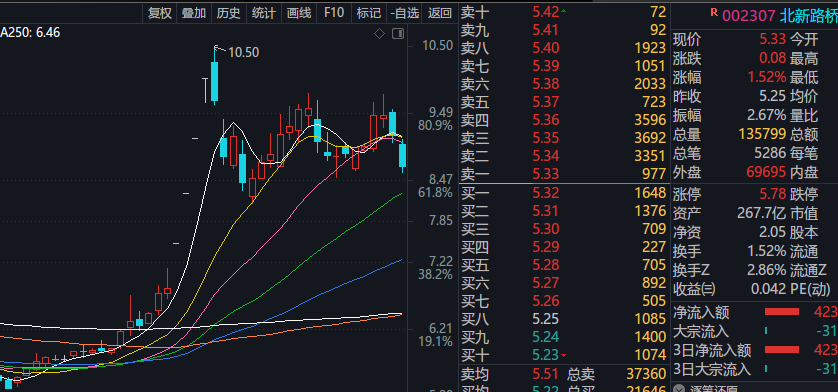
Task: Click the 80.9% Fibonacci level label
Action: point(436,126)
